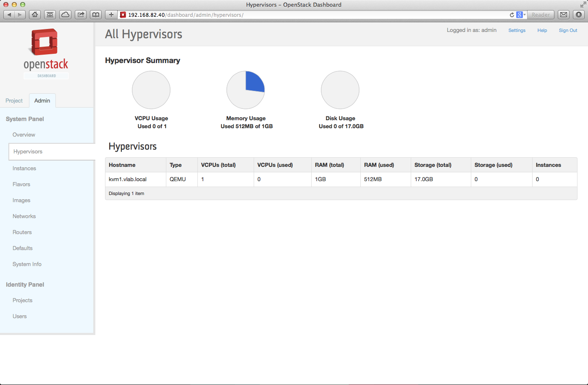Click the iCloud tabs cloud icon
The height and width of the screenshot is (385, 588).
coord(66,15)
